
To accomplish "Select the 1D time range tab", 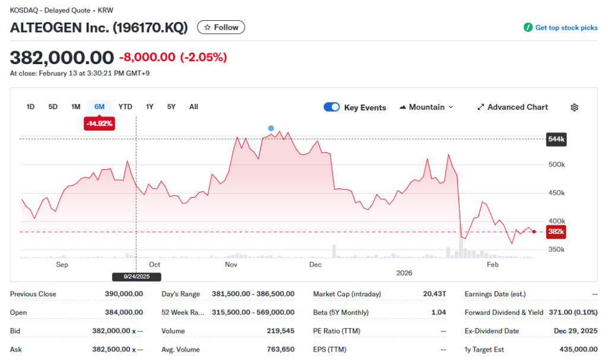I will (x=30, y=107).
